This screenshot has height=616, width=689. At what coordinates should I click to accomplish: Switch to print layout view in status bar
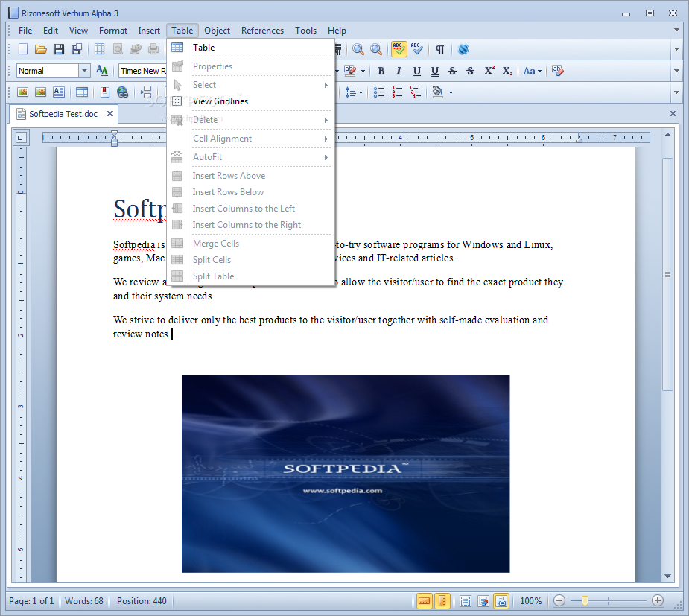[x=501, y=600]
